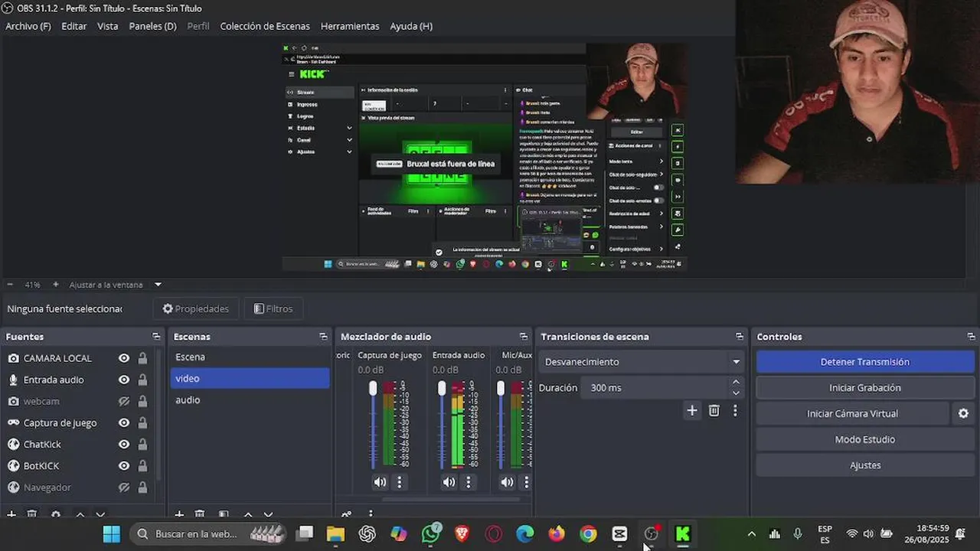Screen dimensions: 980x551
Task: Click the Windows search box
Action: [x=208, y=533]
